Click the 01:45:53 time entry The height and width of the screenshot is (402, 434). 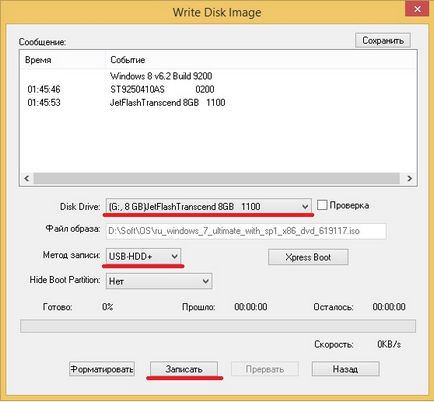[44, 102]
